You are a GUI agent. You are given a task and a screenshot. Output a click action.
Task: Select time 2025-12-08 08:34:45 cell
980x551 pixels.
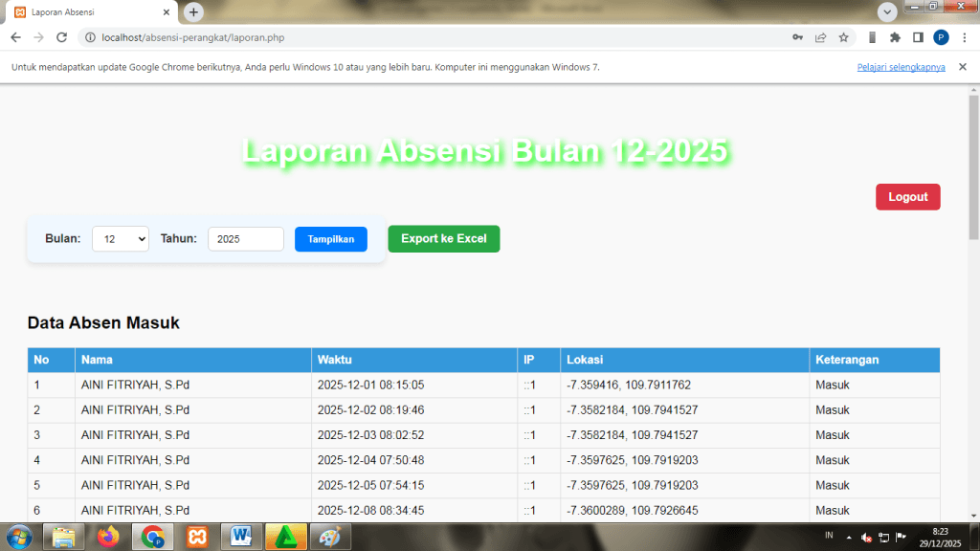pyautogui.click(x=414, y=511)
